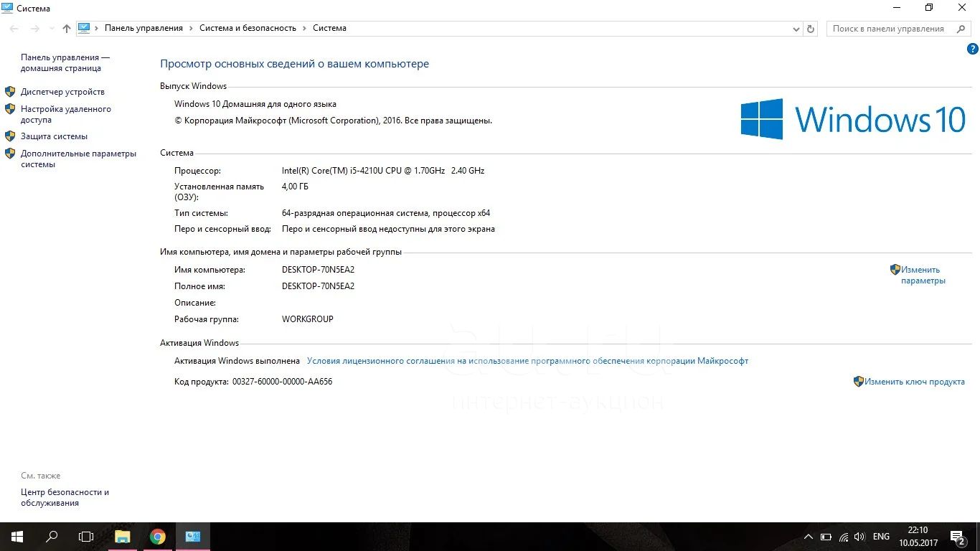This screenshot has height=551, width=980.
Task: Click the System window title icon
Action: click(x=7, y=8)
